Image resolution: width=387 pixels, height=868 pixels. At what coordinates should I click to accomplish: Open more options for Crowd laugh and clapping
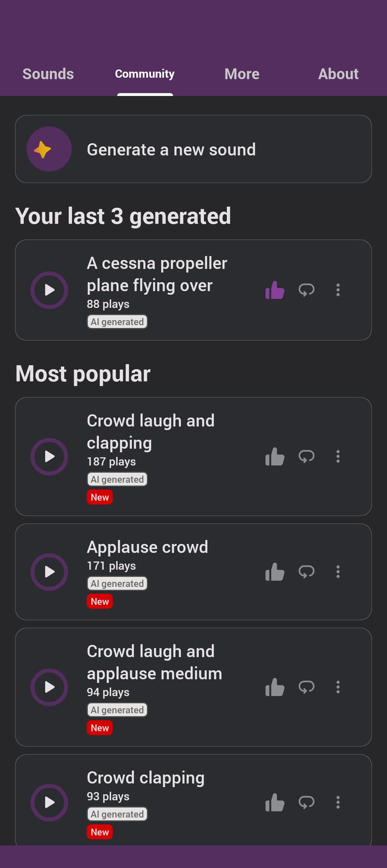[338, 457]
